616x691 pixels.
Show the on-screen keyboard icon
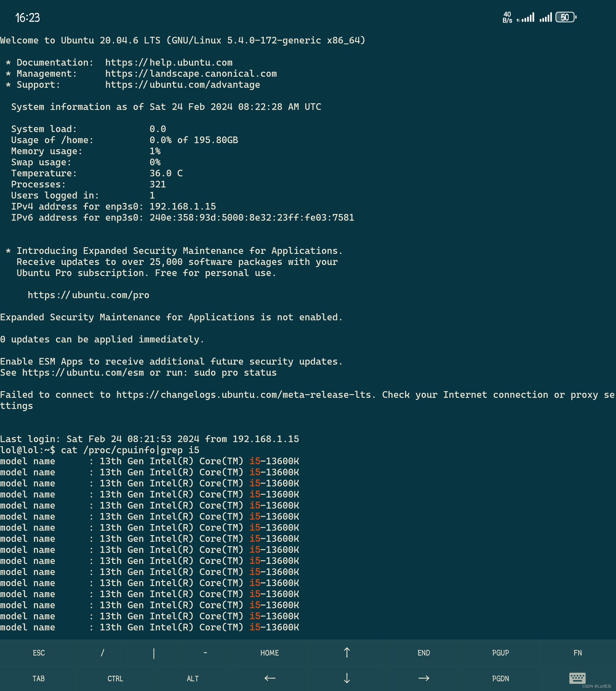[x=577, y=678]
